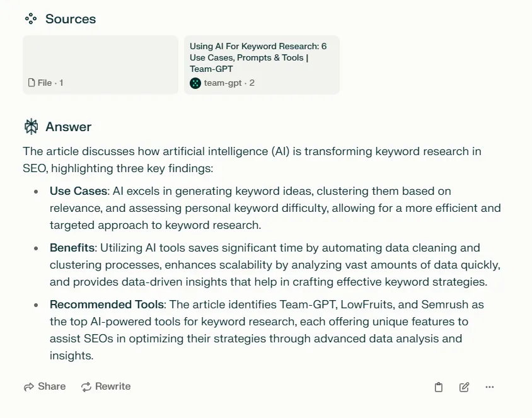Click the rewrite cycle arrows icon
The image size is (532, 418).
tap(86, 386)
